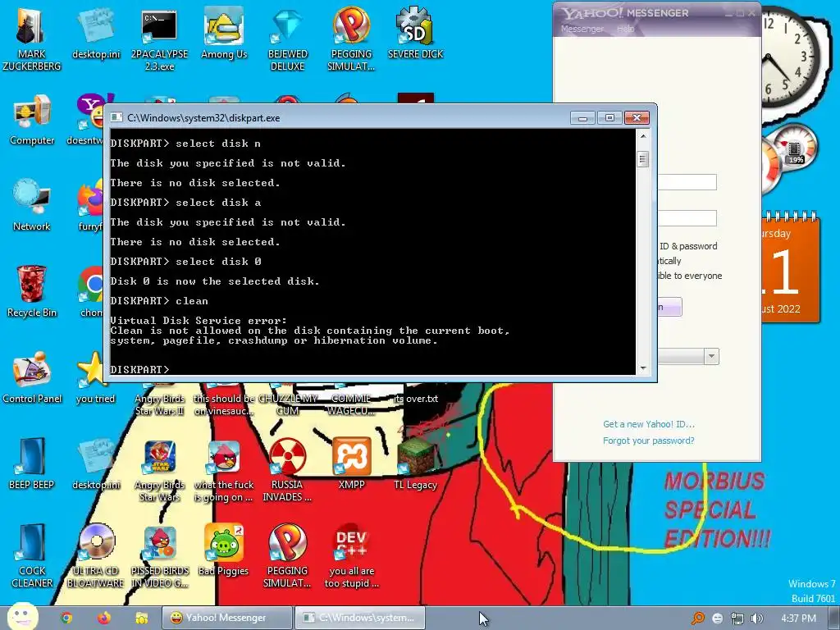Select the 'its over.txt' desktop file

coord(416,399)
